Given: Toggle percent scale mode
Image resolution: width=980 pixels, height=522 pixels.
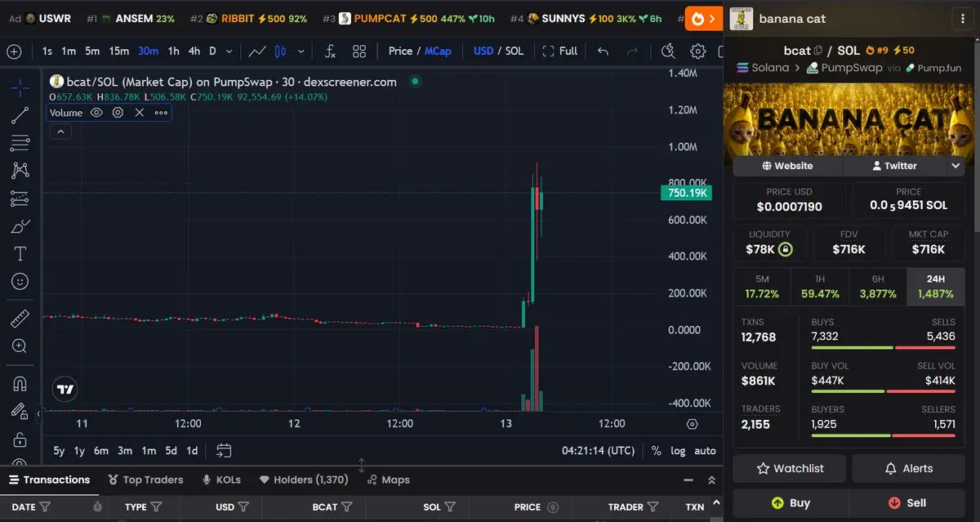Looking at the screenshot, I should [x=657, y=450].
